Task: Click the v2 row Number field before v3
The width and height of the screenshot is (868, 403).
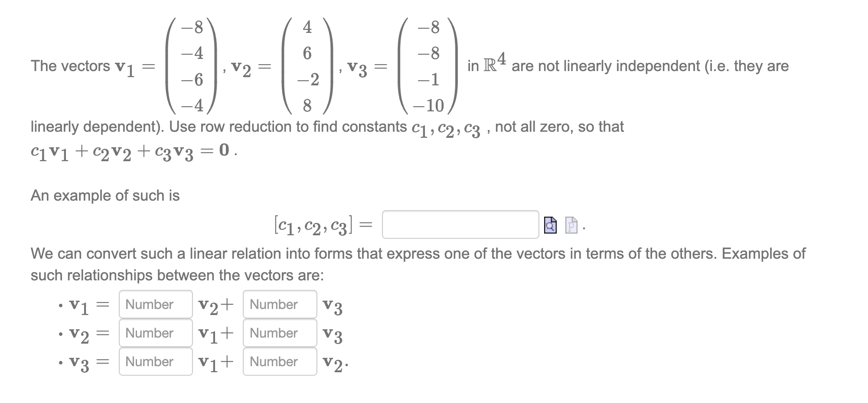Action: click(280, 333)
